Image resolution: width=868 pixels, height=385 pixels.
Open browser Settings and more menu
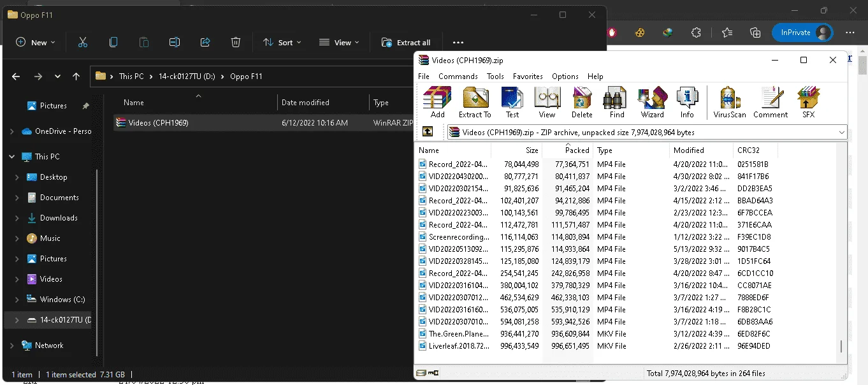pos(850,33)
